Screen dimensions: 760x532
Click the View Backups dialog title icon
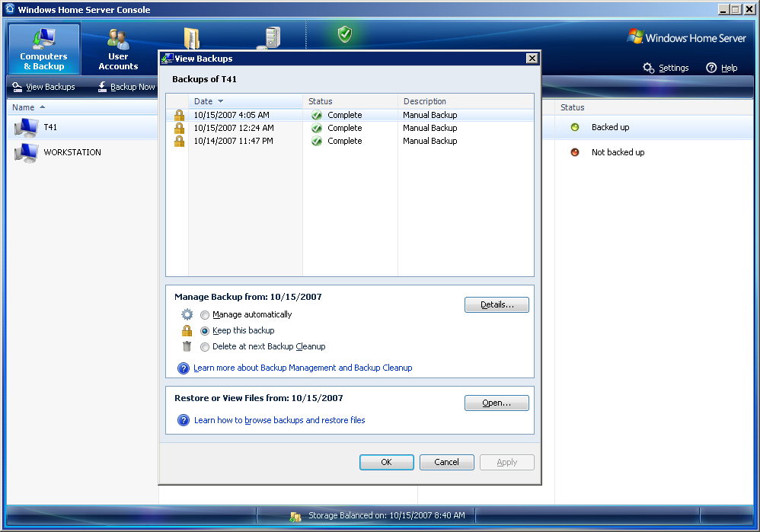tap(168, 59)
